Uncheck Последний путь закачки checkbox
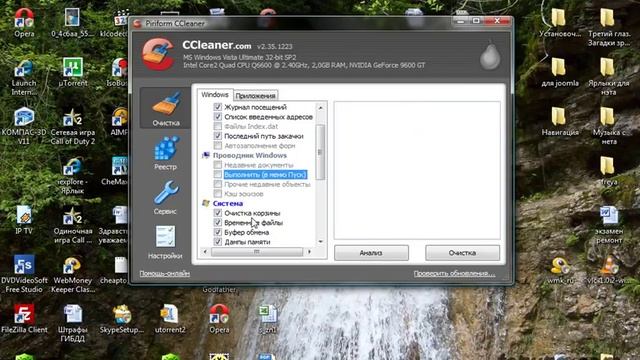 click(218, 136)
